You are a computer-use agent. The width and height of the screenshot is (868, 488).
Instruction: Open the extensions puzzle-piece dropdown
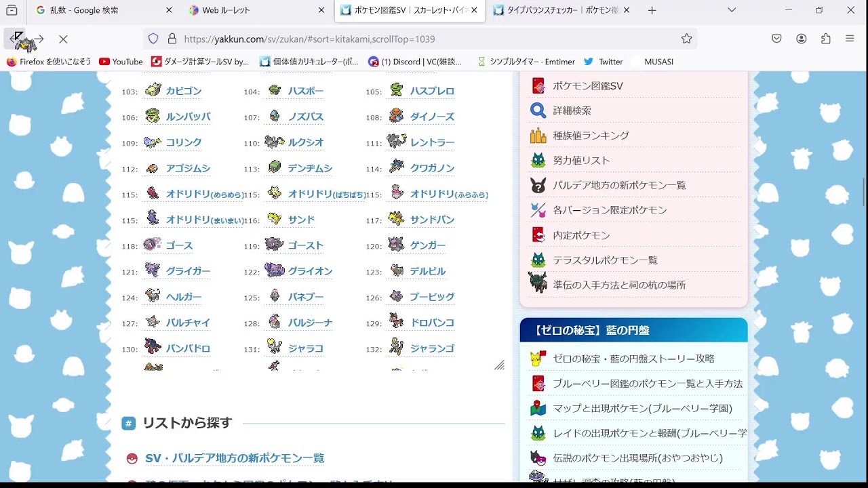[x=825, y=39]
